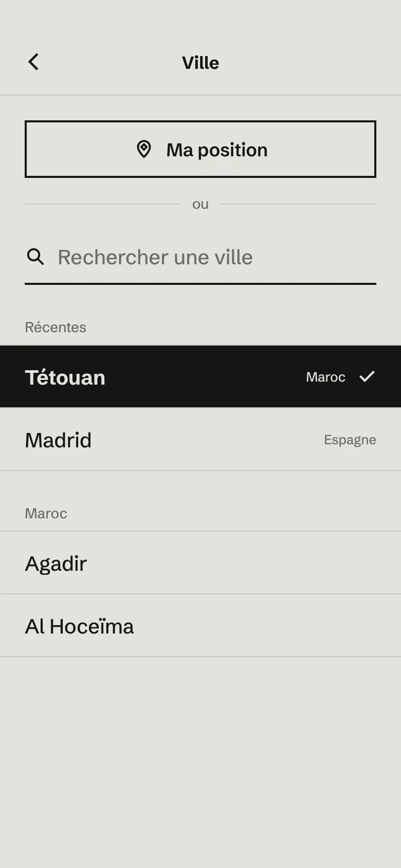This screenshot has width=401, height=868.
Task: Click the Récentes section header
Action: tap(56, 327)
